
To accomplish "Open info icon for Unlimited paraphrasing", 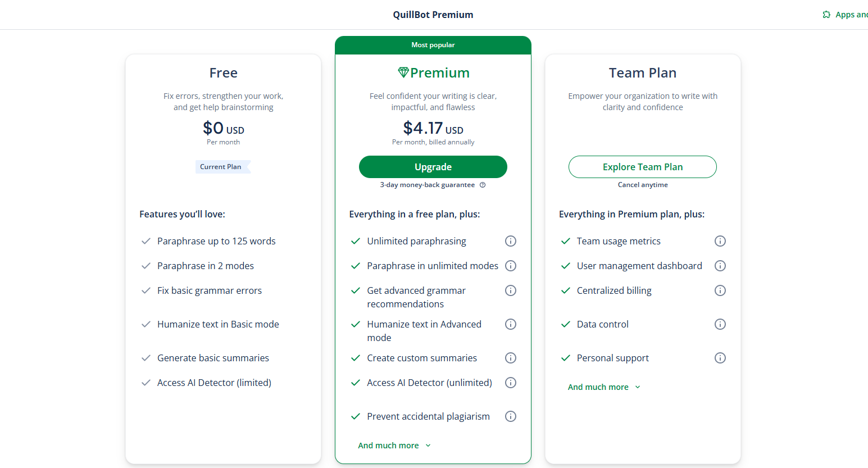I will click(510, 241).
